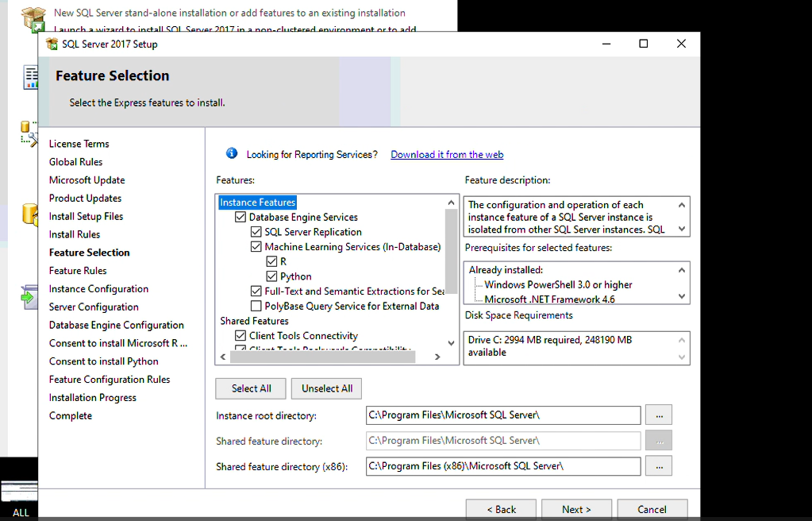Uncheck the Python feature checkbox
This screenshot has width=812, height=521.
(271, 276)
